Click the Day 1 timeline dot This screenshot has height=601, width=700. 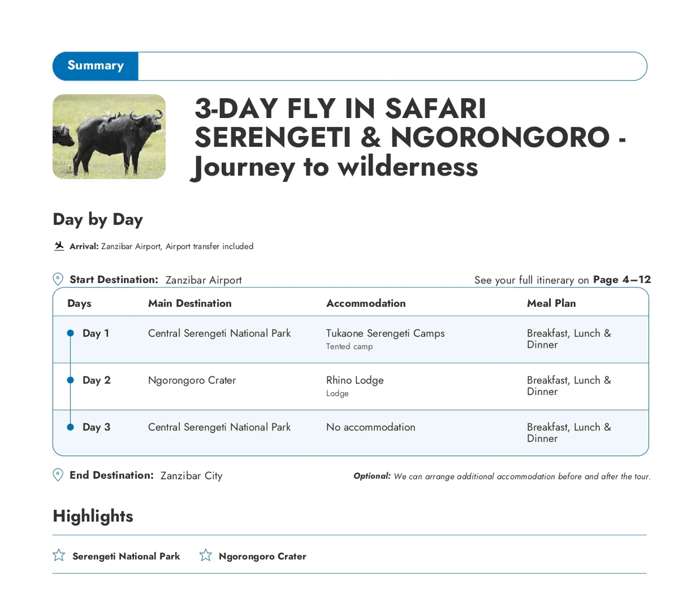tap(71, 333)
